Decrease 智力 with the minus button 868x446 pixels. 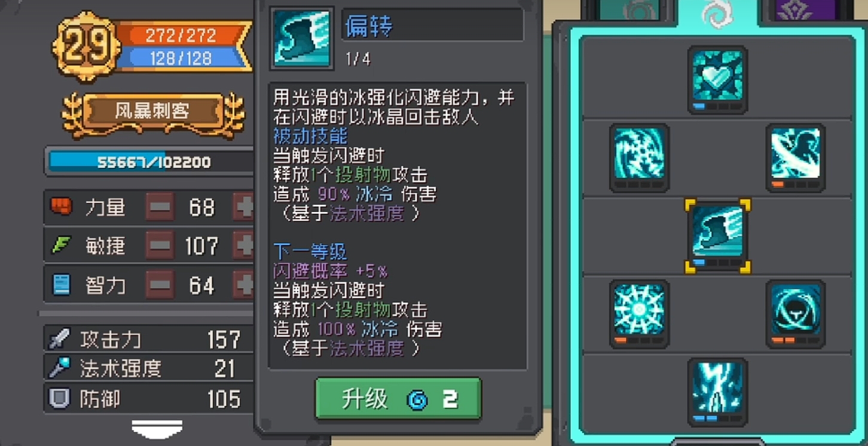click(x=160, y=285)
